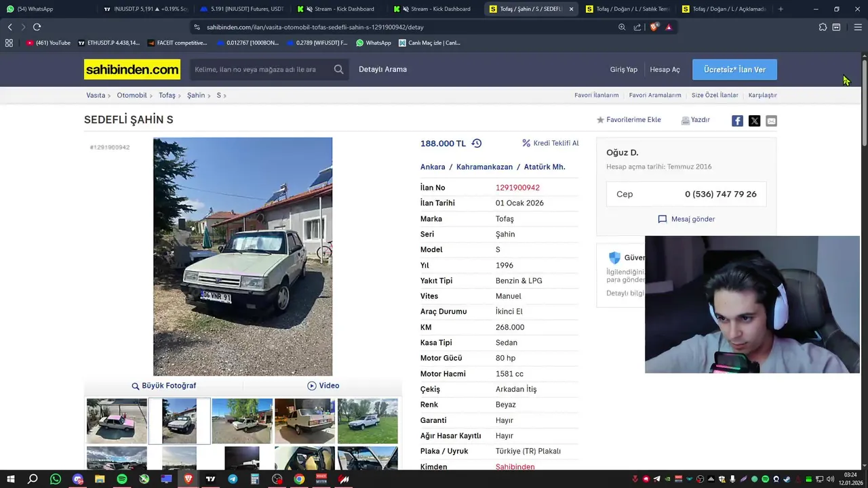Open the bookmarks apps grid icon

[x=9, y=43]
